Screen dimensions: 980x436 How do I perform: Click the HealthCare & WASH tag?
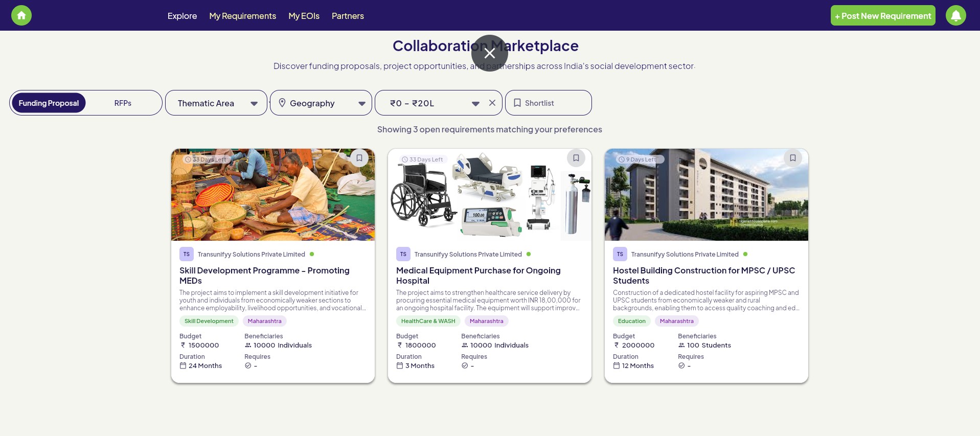tap(428, 321)
